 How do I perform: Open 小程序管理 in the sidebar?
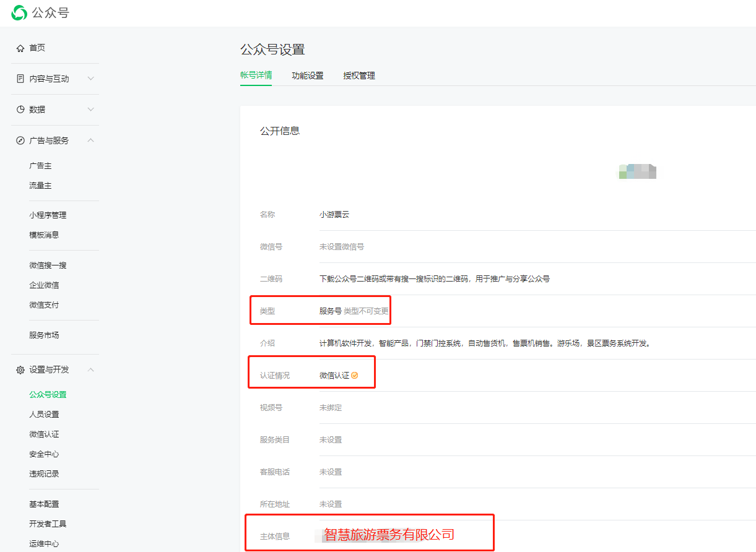[x=48, y=215]
